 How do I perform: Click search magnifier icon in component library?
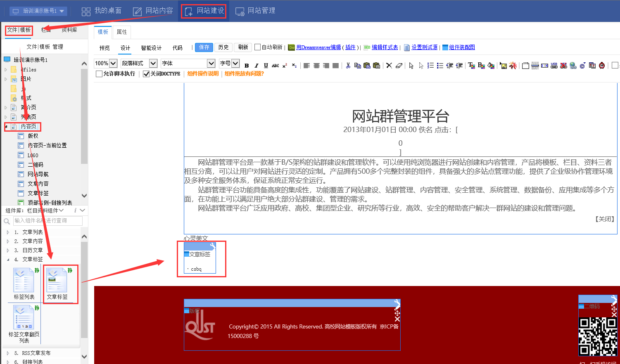(x=7, y=221)
